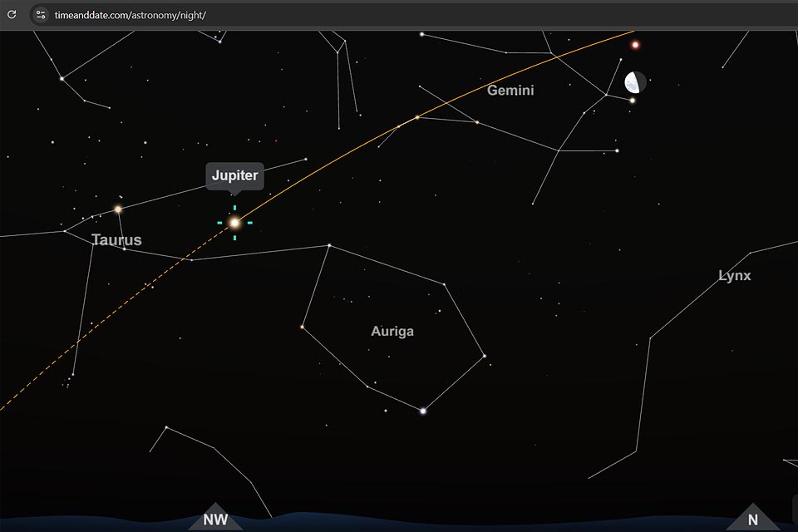Viewport: 798px width, 532px height.
Task: Click the N compass direction marker
Action: [x=752, y=520]
